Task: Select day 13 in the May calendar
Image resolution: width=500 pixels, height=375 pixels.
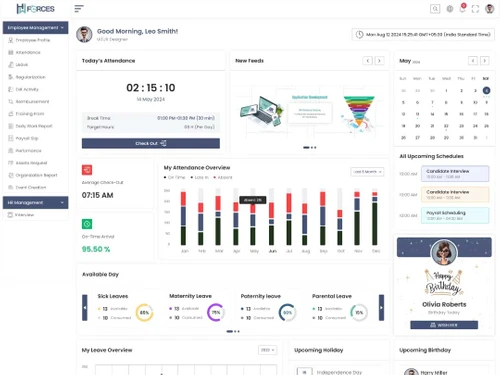Action: (417, 114)
